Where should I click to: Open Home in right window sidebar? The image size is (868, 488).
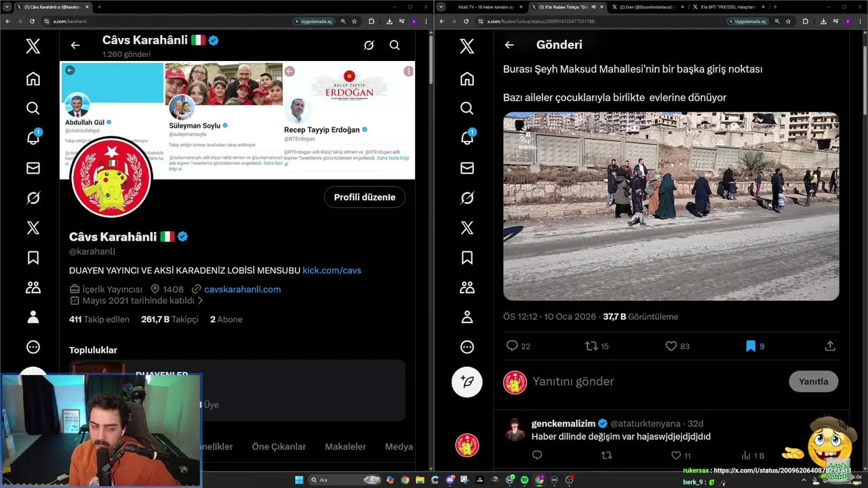pos(467,79)
